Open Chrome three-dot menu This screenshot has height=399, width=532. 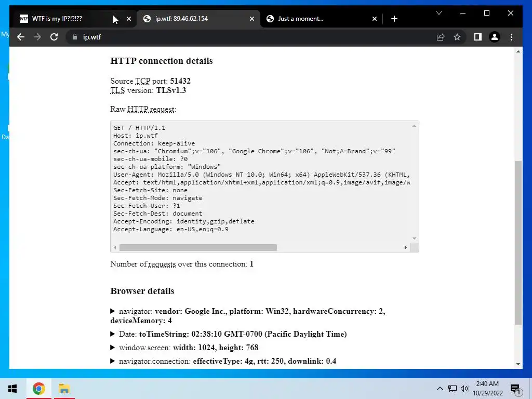511,37
